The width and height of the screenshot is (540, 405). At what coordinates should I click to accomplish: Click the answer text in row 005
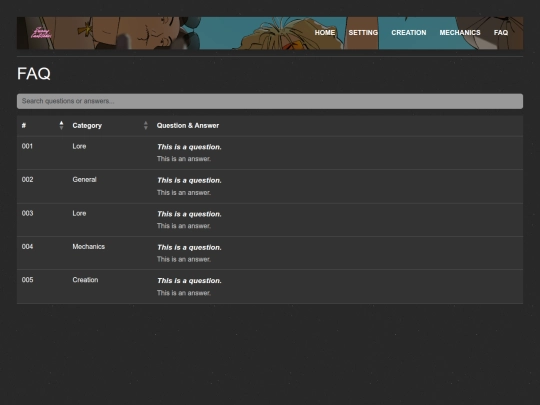pos(184,293)
